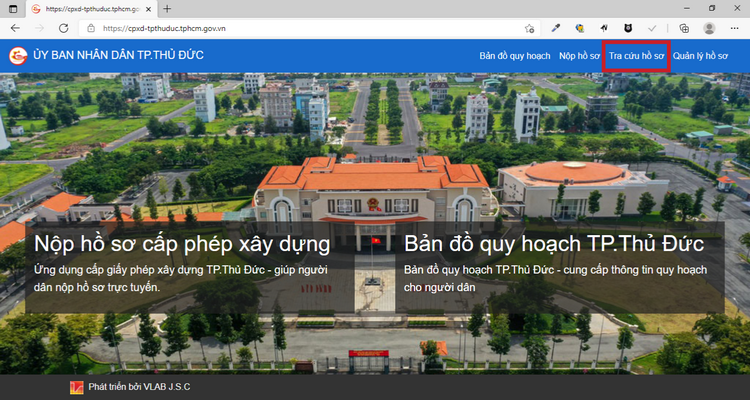Viewport: 750px width, 400px height.
Task: Click text 'cung cấp thông tin quy hoạch'
Action: click(x=635, y=270)
